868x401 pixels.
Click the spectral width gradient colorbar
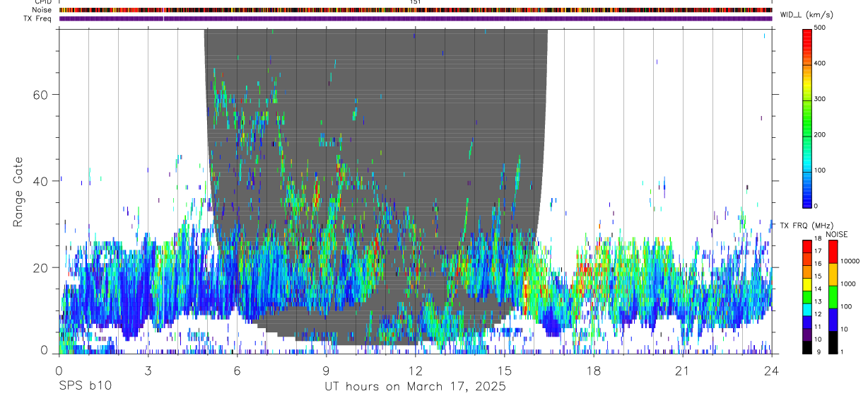[807, 117]
